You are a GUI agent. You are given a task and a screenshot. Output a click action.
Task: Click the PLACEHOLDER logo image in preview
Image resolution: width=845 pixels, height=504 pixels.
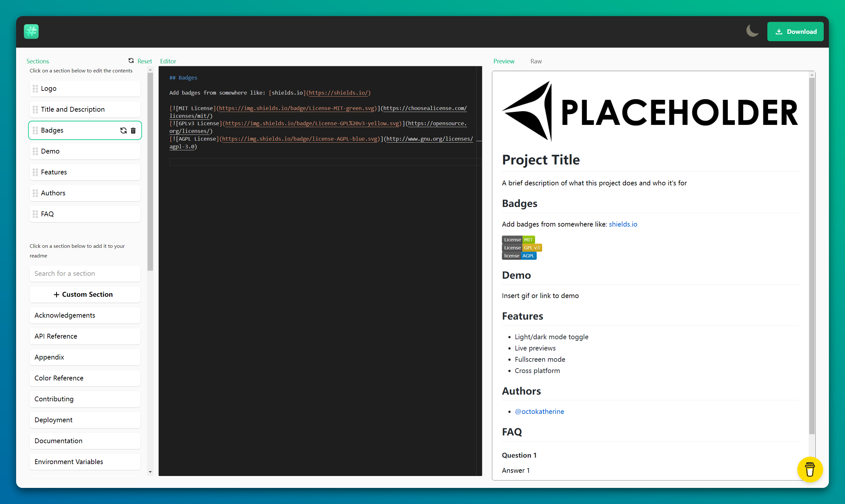650,112
